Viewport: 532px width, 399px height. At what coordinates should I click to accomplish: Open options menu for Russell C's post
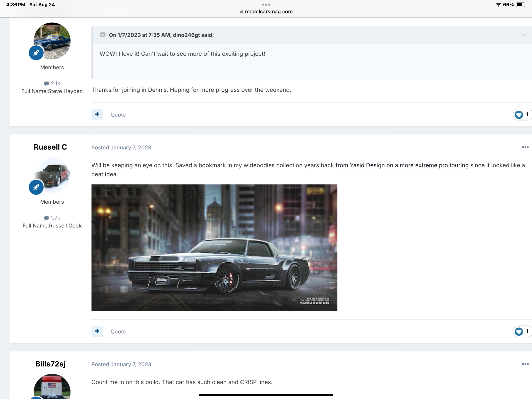tap(525, 147)
